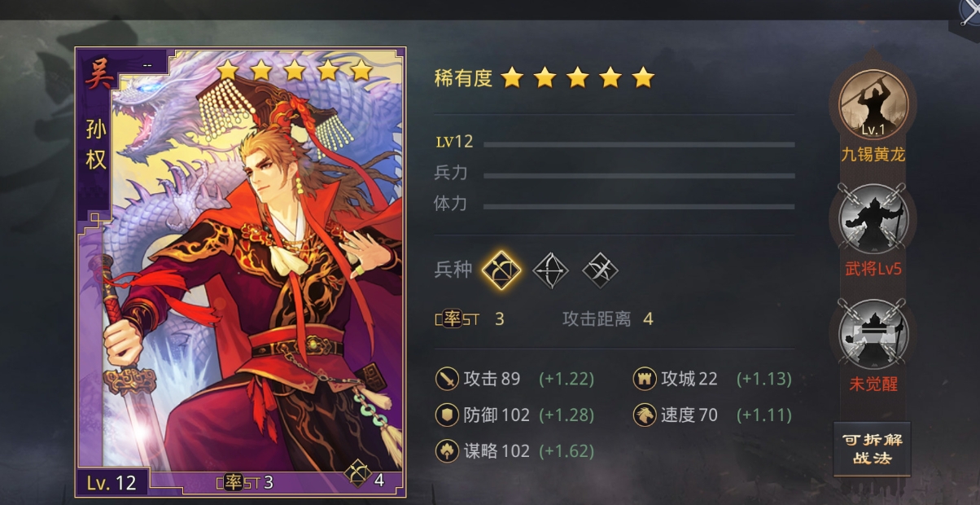The width and height of the screenshot is (980, 505).
Task: Click the 攻击距离 4 label
Action: coord(608,319)
